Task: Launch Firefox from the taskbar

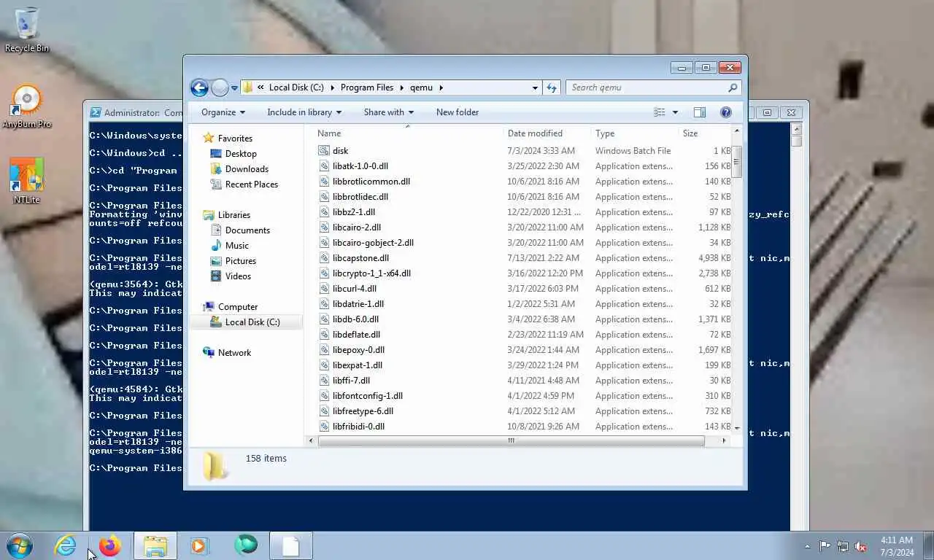Action: pyautogui.click(x=110, y=545)
